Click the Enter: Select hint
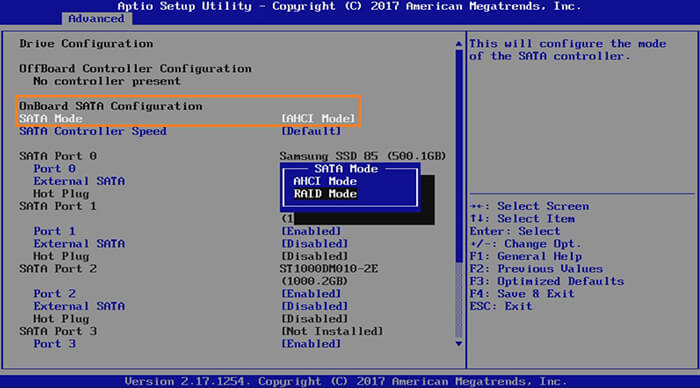This screenshot has height=388, width=700. pyautogui.click(x=515, y=231)
